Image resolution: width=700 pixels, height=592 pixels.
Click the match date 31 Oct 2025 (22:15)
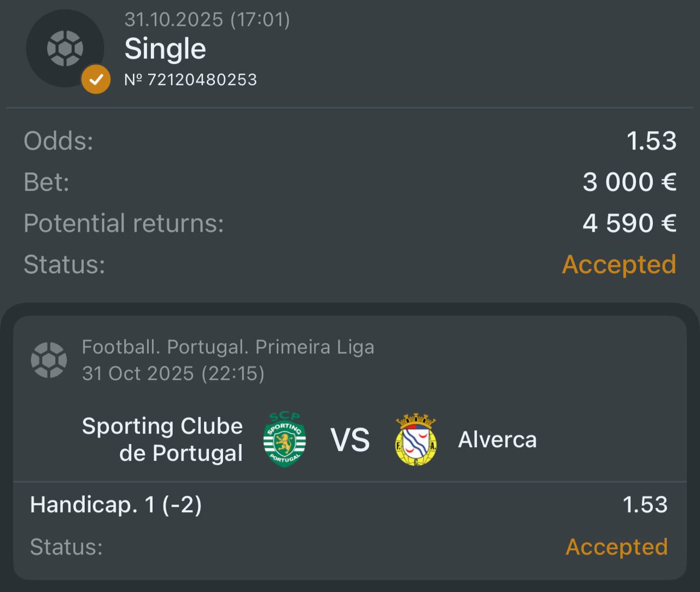(x=173, y=373)
